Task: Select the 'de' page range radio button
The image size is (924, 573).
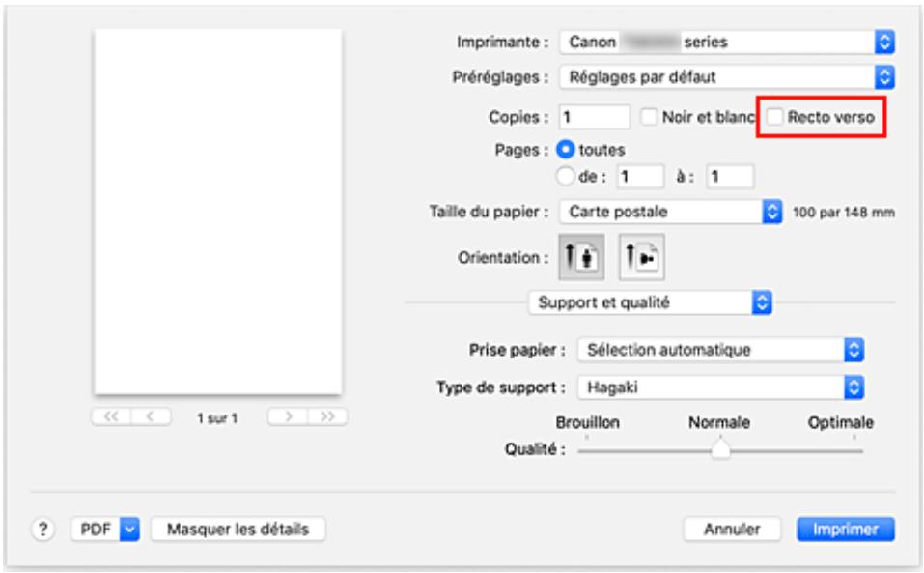Action: tap(565, 176)
